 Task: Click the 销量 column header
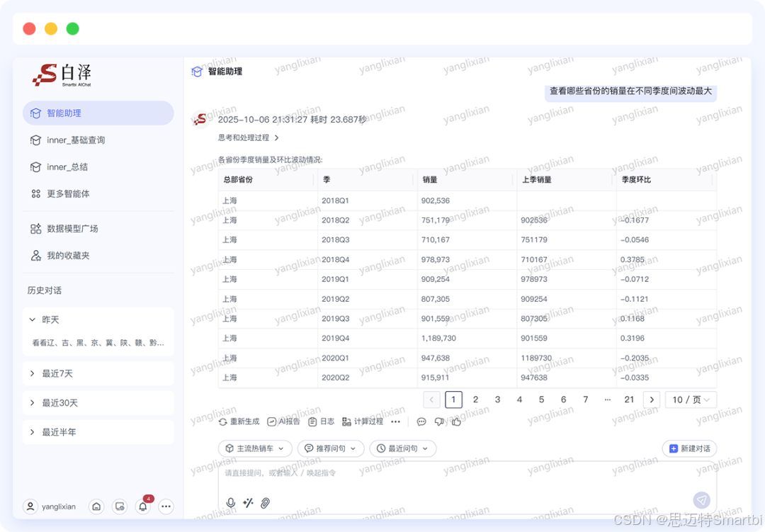[467, 180]
